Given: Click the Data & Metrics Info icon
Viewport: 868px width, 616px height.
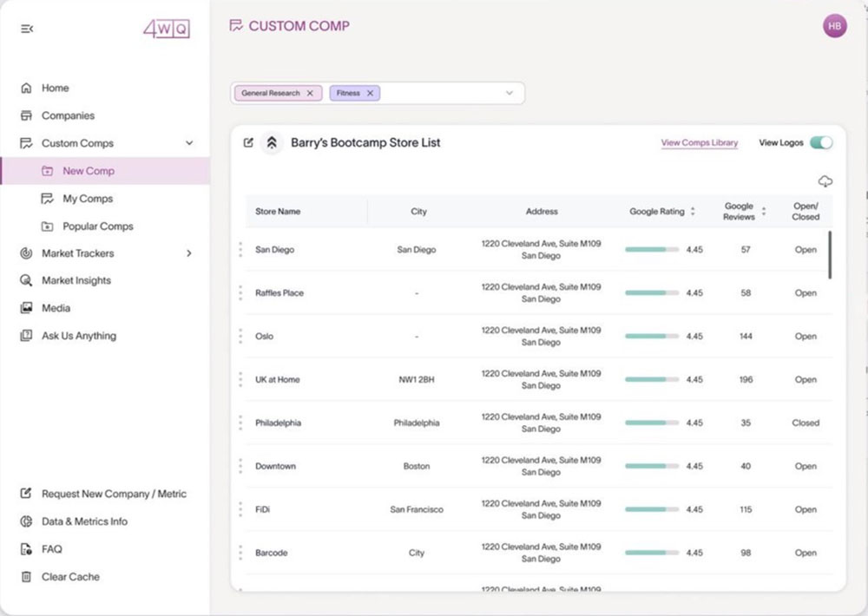Looking at the screenshot, I should pos(26,521).
